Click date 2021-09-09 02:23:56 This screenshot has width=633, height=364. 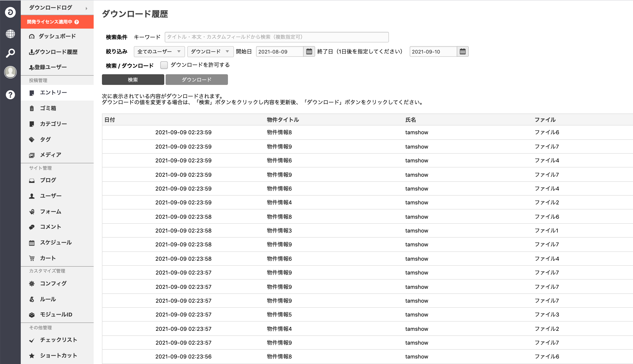click(183, 356)
